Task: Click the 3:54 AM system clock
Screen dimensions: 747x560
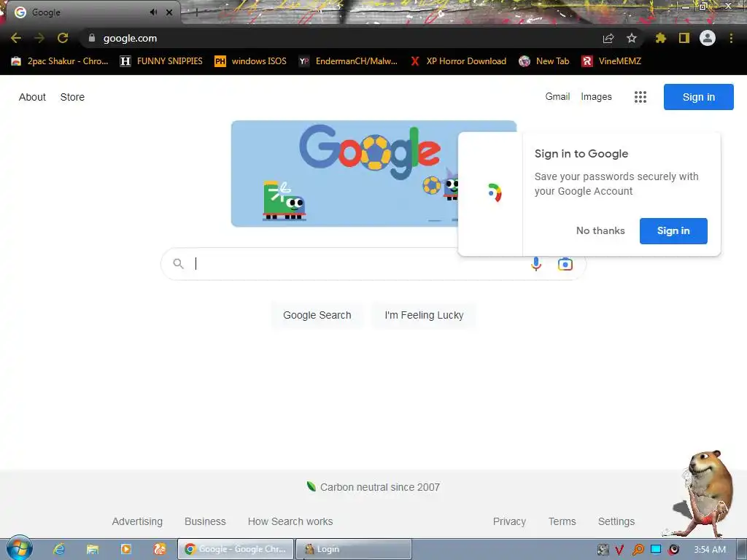Action: (710, 550)
